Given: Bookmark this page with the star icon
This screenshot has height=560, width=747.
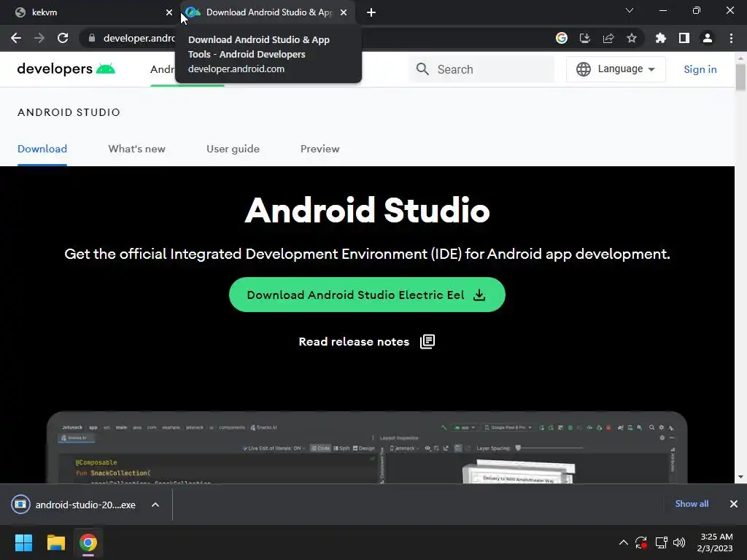Looking at the screenshot, I should [632, 38].
